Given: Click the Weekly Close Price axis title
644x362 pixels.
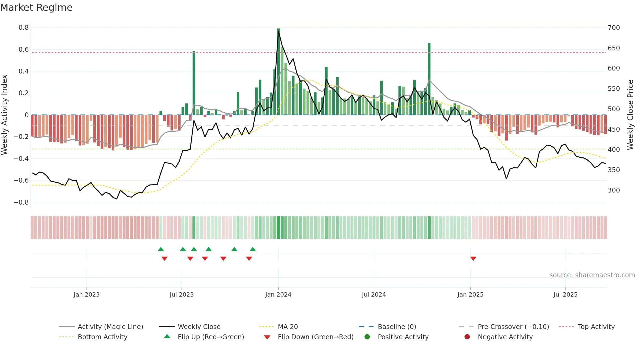Looking at the screenshot, I should coord(630,115).
